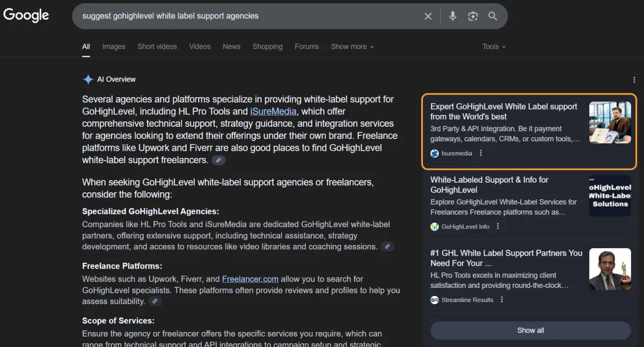Open the iSureMedia hyperlink in overview
Viewport: 644px width, 347px height.
pyautogui.click(x=273, y=112)
